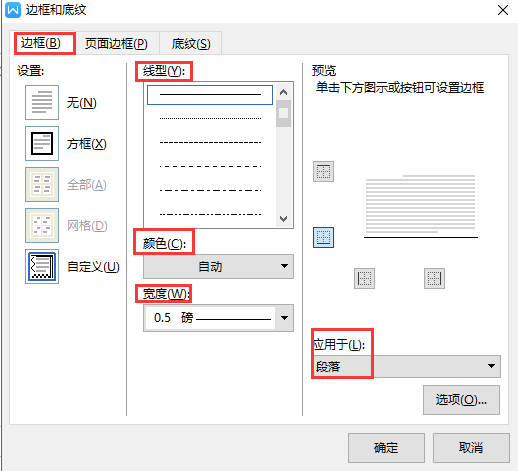Open the 应用于 dropdown showing 段落
Image resolution: width=518 pixels, height=471 pixels.
pyautogui.click(x=407, y=366)
